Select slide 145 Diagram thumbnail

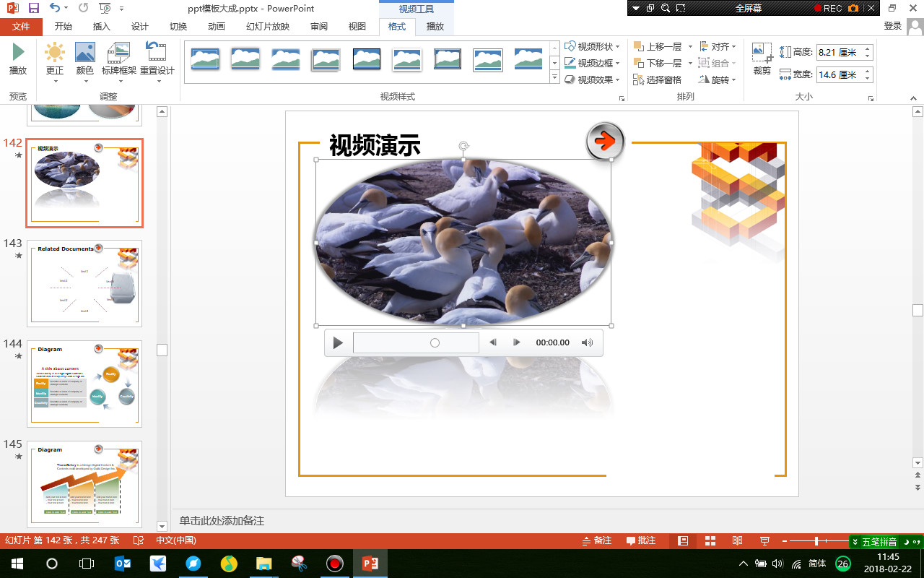84,484
